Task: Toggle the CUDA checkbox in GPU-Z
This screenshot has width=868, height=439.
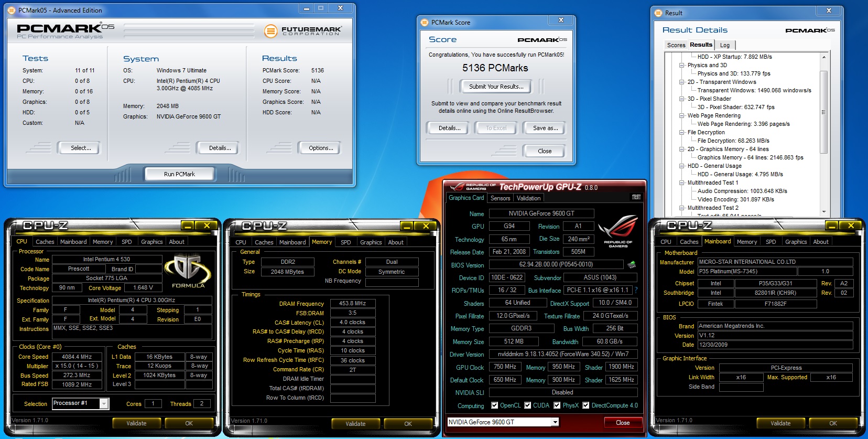Action: (527, 405)
